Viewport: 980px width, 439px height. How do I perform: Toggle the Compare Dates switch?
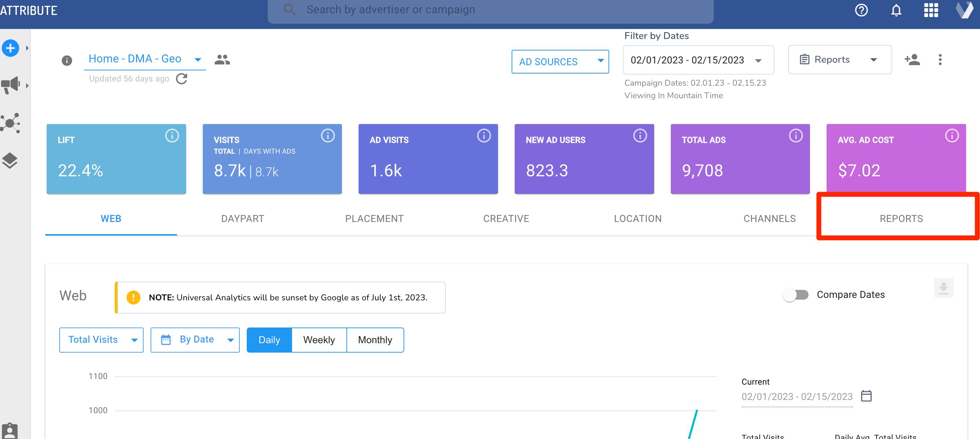(x=796, y=294)
